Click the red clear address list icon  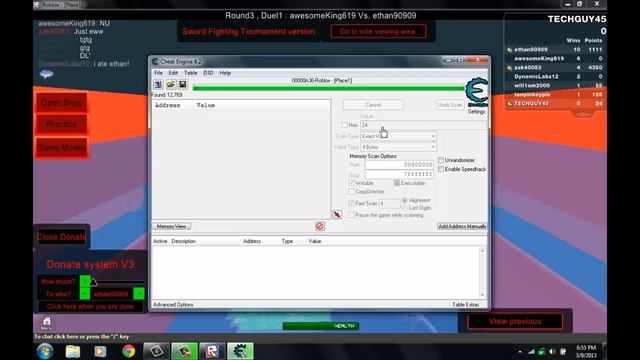click(x=320, y=226)
